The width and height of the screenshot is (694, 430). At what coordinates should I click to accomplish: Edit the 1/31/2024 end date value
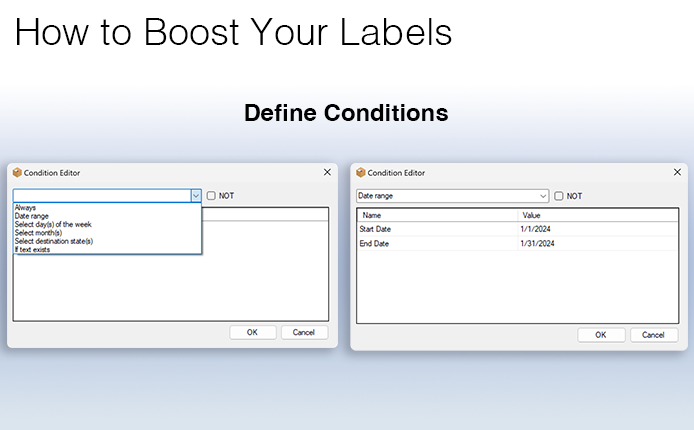537,244
